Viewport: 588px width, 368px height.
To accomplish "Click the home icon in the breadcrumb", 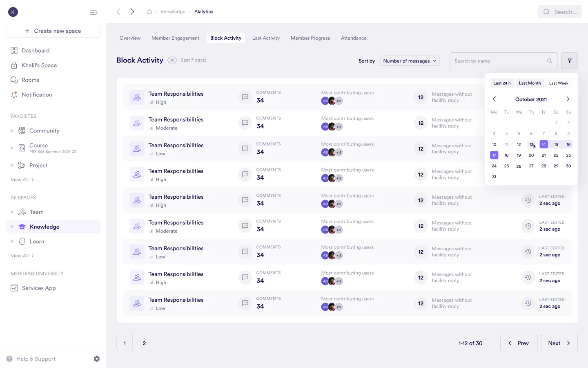I will click(x=149, y=11).
